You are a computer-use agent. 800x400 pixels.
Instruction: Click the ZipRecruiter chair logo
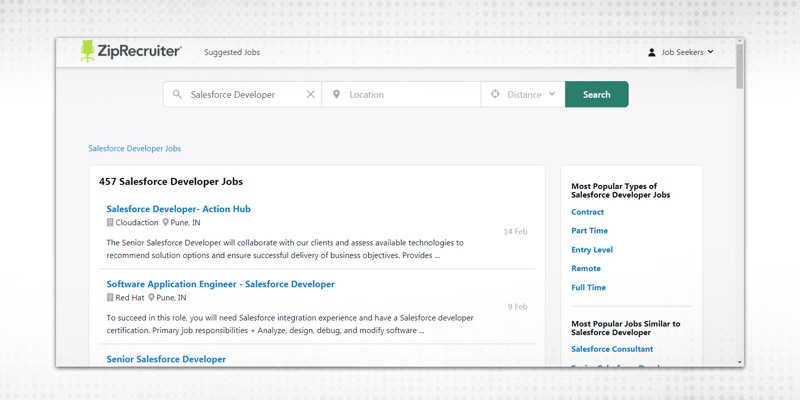[x=88, y=52]
